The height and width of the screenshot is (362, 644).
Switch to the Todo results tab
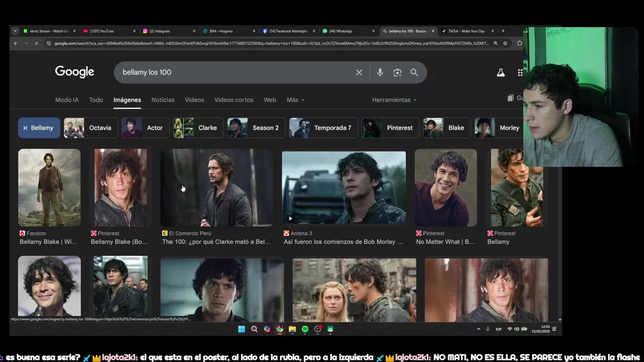pos(96,100)
